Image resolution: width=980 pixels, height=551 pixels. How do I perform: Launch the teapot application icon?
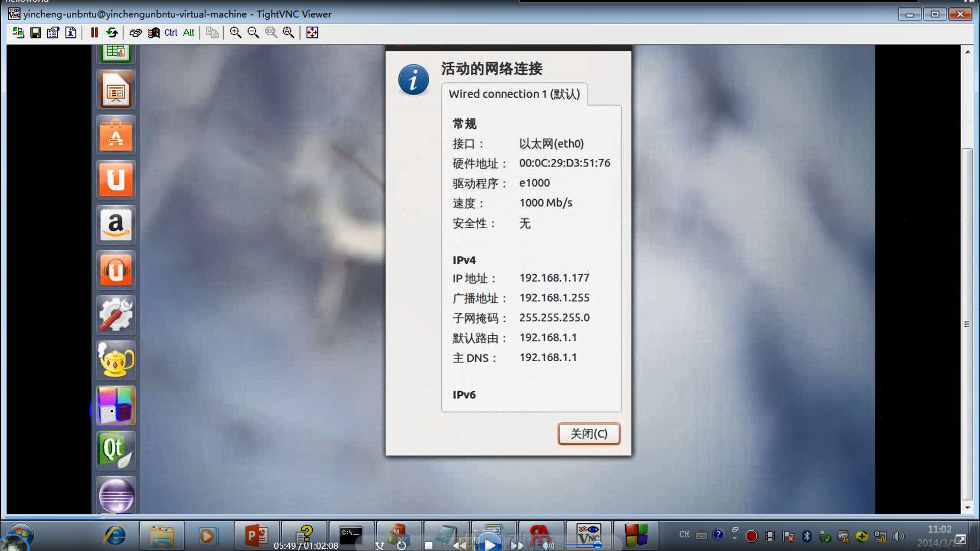pyautogui.click(x=116, y=360)
